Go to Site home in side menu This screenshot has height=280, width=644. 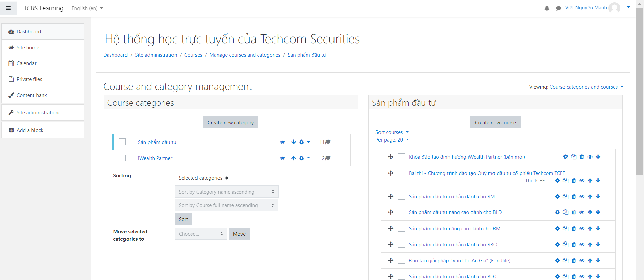[x=43, y=47]
